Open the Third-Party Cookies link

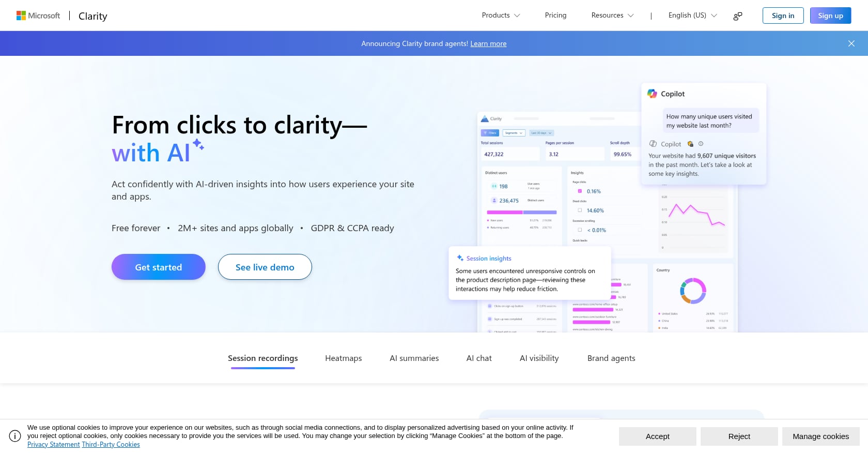pyautogui.click(x=111, y=445)
